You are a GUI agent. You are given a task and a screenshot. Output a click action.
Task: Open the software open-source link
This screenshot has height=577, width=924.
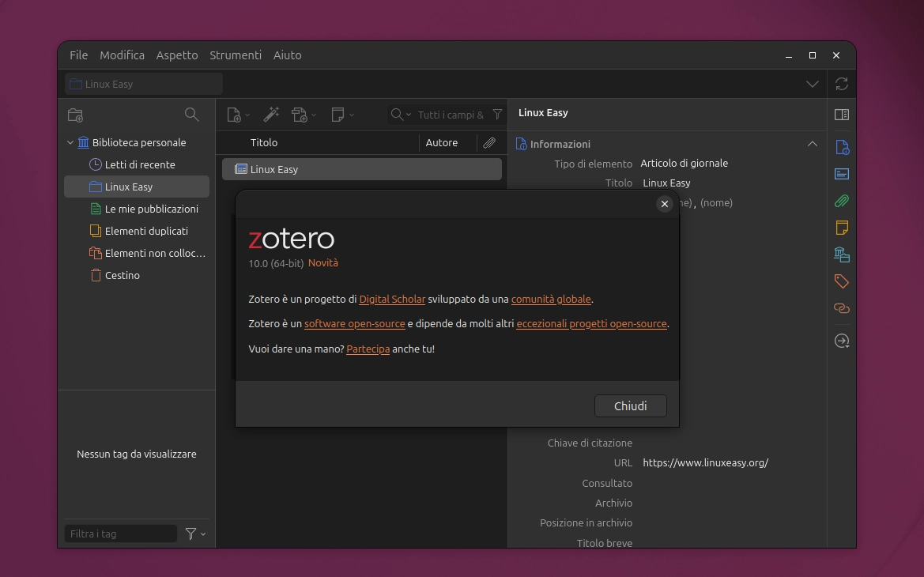[355, 323]
